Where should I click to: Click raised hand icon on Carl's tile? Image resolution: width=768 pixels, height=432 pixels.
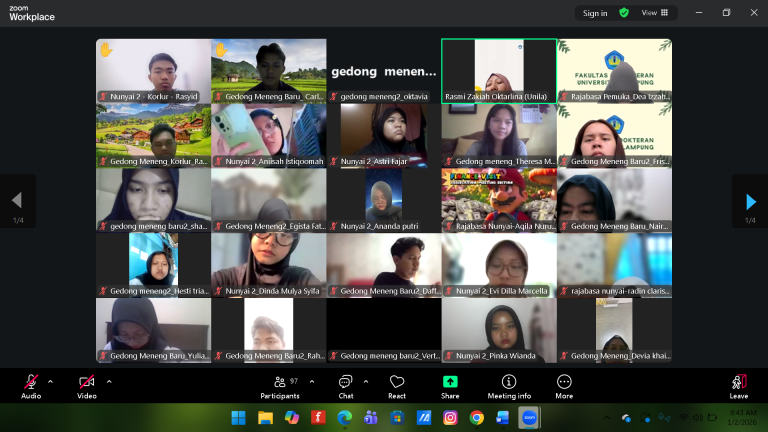(x=221, y=50)
